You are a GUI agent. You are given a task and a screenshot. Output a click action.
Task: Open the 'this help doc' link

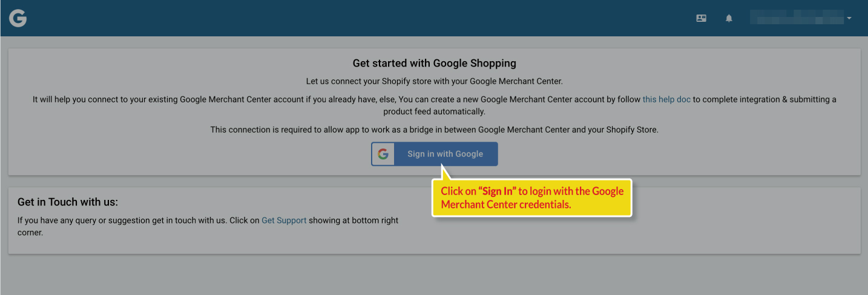coord(666,99)
